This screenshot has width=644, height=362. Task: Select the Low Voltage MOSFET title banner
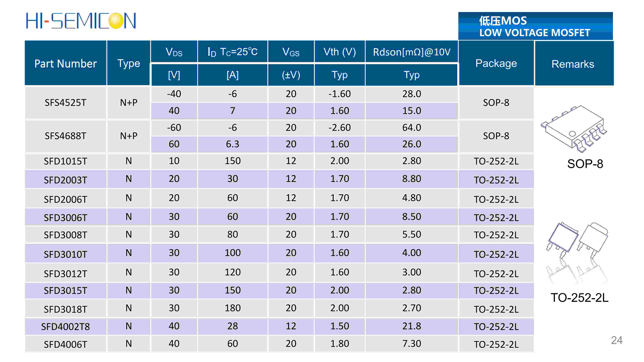535,26
